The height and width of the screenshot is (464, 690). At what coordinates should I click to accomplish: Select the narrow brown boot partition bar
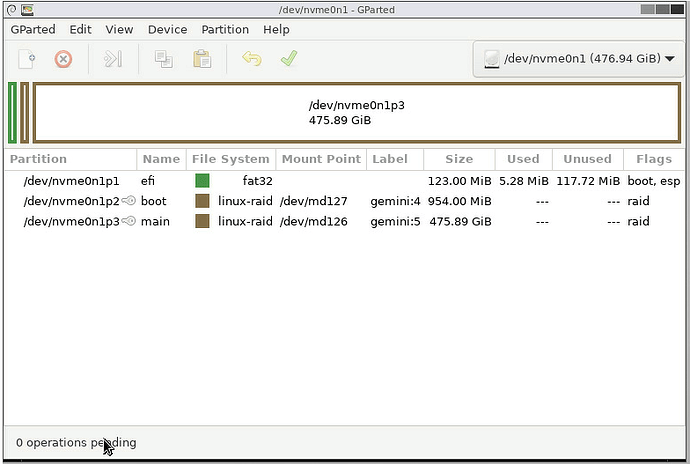(x=24, y=113)
